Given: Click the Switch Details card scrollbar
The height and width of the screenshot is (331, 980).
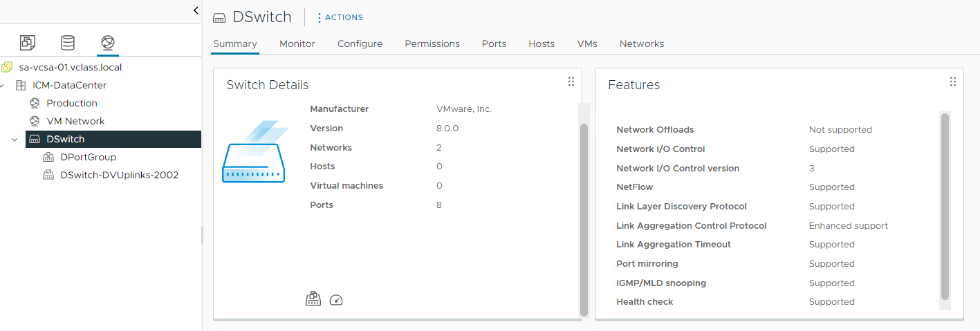Looking at the screenshot, I should [x=584, y=219].
